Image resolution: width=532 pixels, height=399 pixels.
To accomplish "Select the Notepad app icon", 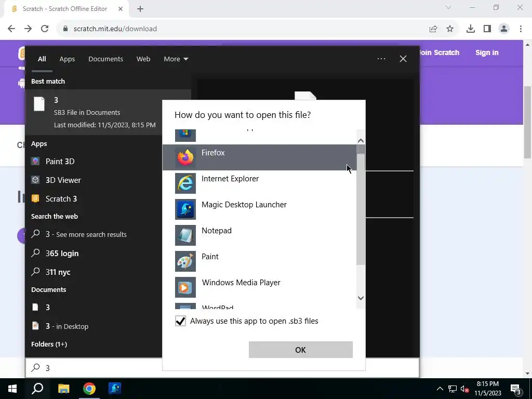I will [185, 235].
